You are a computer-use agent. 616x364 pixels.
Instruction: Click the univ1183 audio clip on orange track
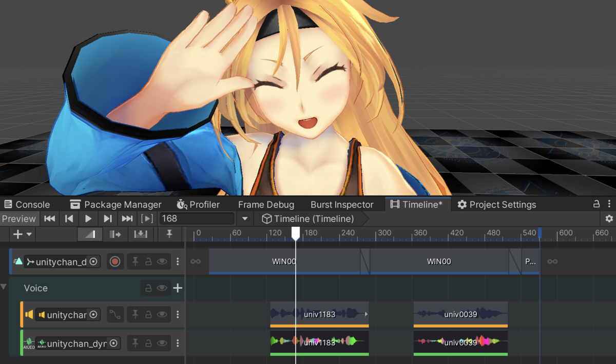pos(319,314)
